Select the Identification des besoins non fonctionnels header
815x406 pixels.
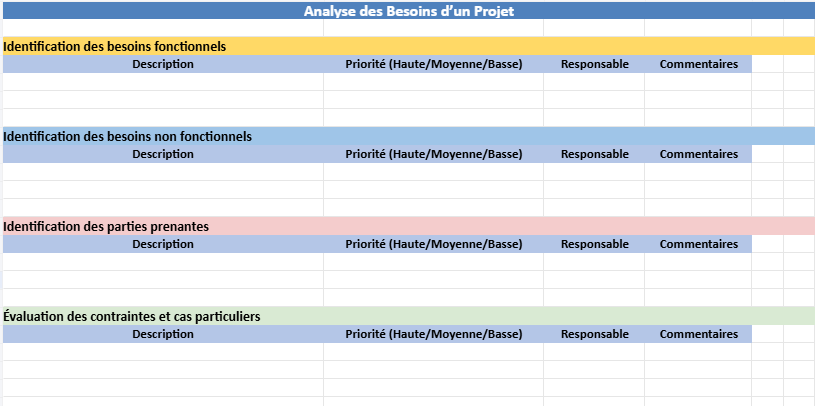coord(409,136)
